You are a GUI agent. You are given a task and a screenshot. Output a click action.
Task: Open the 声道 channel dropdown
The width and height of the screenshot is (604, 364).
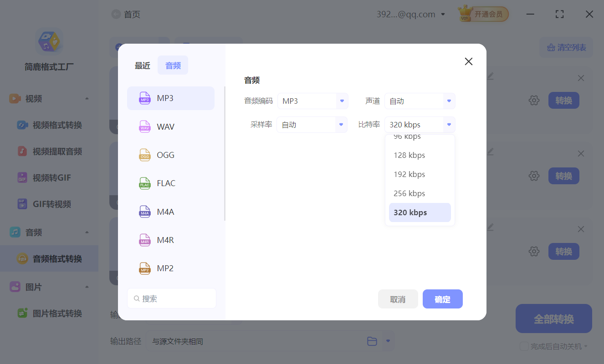tap(419, 101)
